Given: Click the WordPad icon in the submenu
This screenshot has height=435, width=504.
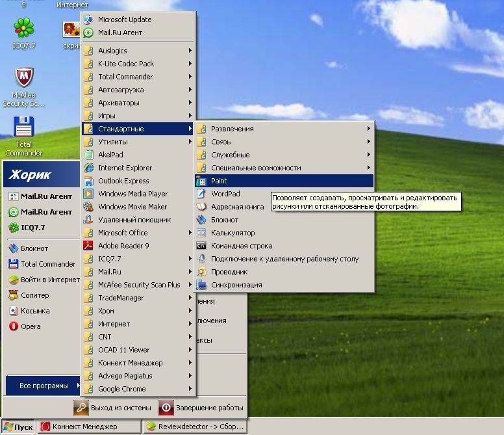Looking at the screenshot, I should [201, 194].
